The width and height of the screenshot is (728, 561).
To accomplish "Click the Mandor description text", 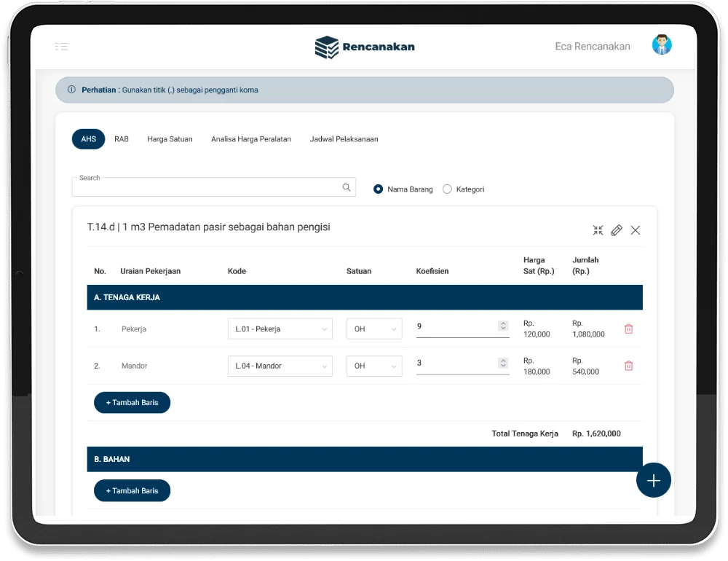I will point(134,366).
